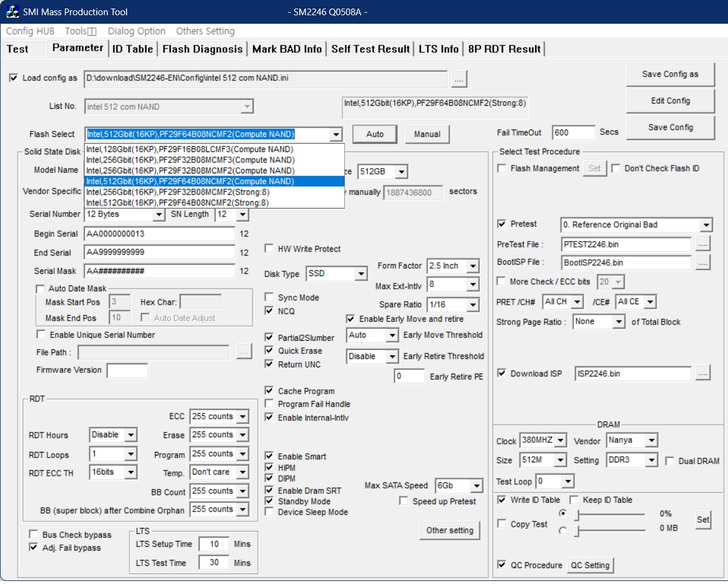Open the DRAM Clock dropdown
Screen dimensions: 728x584
(x=560, y=440)
